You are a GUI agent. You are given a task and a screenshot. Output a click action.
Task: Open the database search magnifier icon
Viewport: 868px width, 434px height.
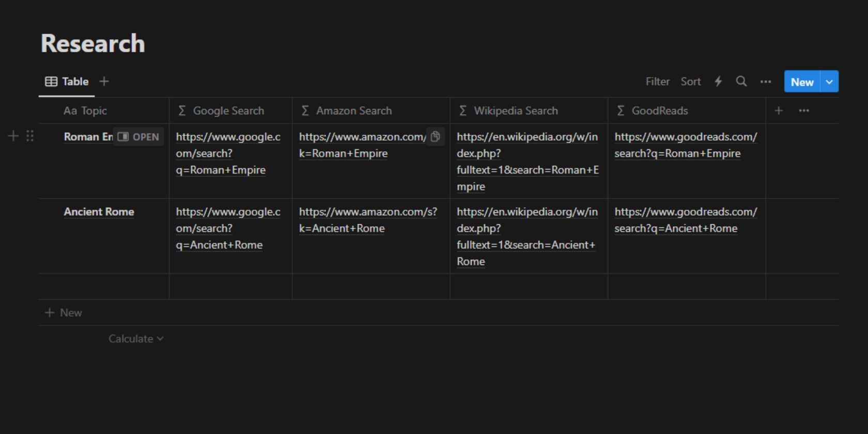click(741, 82)
